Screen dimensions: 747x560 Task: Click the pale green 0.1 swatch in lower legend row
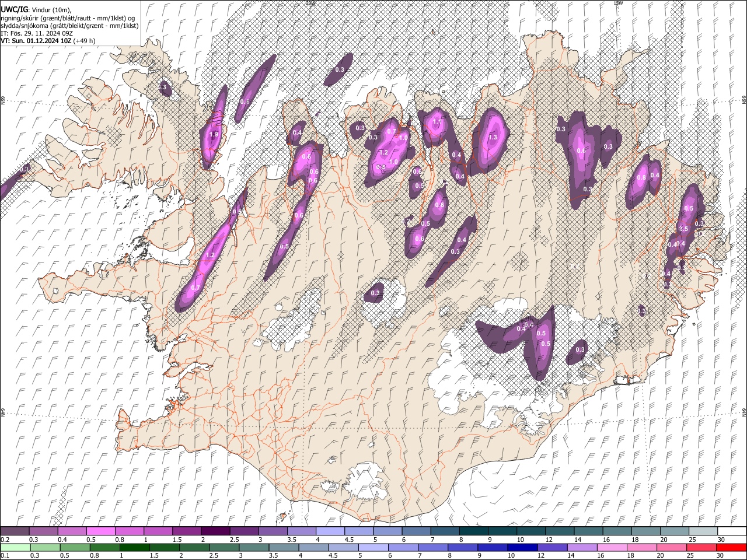pyautogui.click(x=15, y=547)
